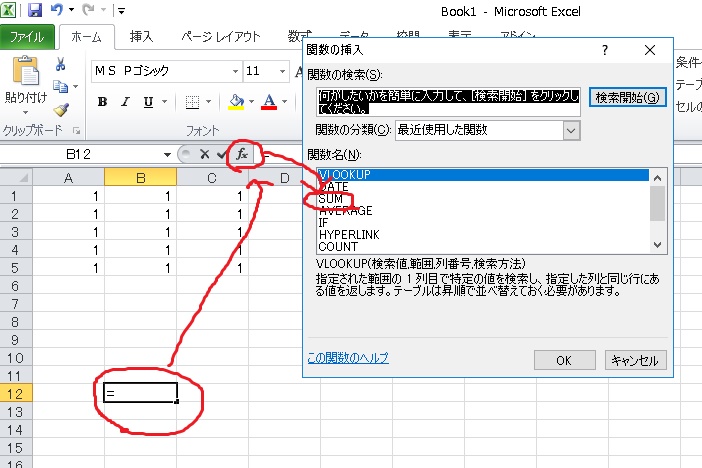Click the Undo arrow icon
The image size is (702, 468).
point(58,12)
